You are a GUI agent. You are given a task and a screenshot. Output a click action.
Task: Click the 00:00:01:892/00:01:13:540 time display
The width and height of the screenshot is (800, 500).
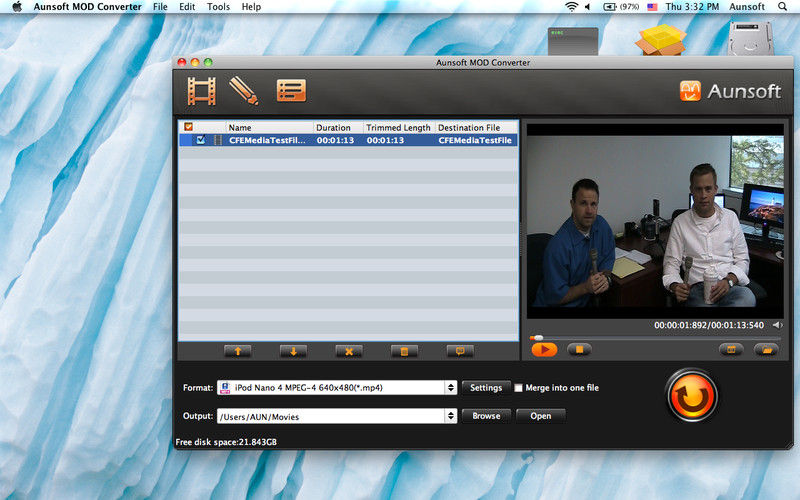click(709, 325)
